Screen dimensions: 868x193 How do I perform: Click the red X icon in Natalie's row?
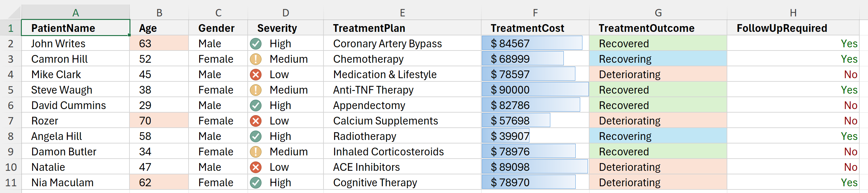click(x=256, y=167)
